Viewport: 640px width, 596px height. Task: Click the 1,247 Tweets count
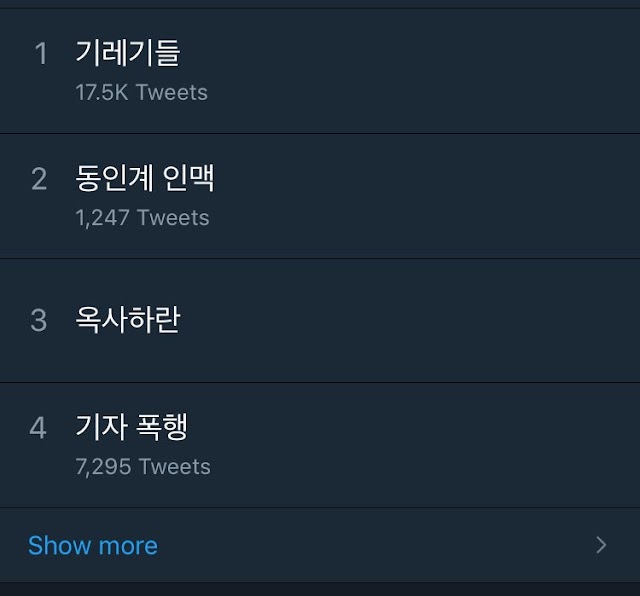142,218
